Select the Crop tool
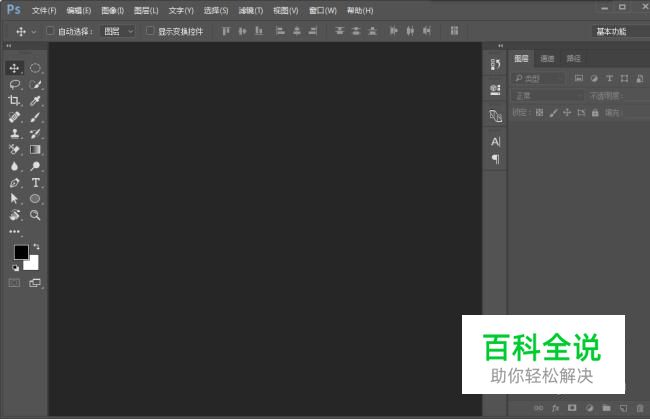650x419 pixels. (14, 101)
